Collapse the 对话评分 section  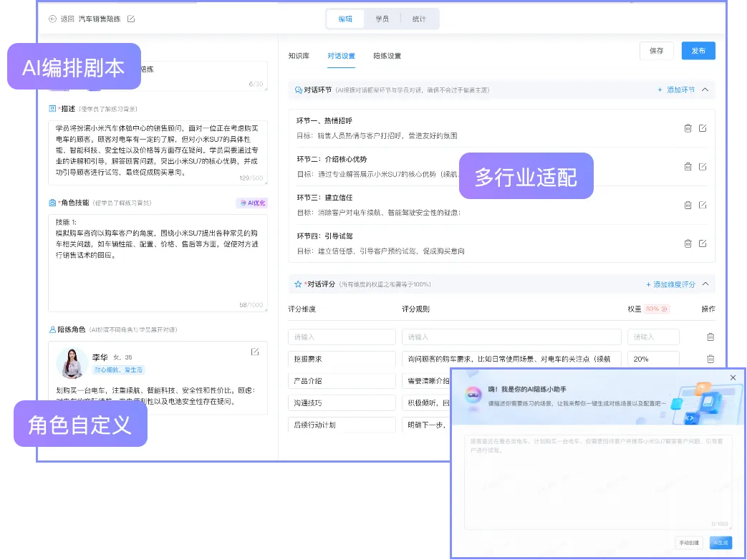[x=705, y=284]
